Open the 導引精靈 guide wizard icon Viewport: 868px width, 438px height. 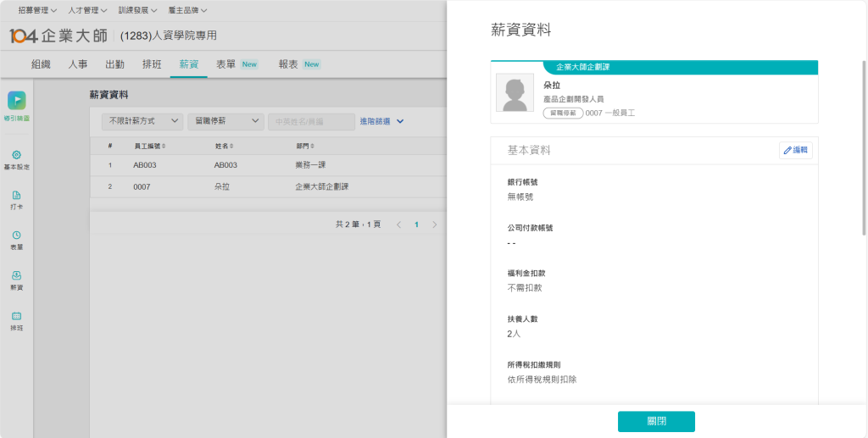click(x=16, y=101)
